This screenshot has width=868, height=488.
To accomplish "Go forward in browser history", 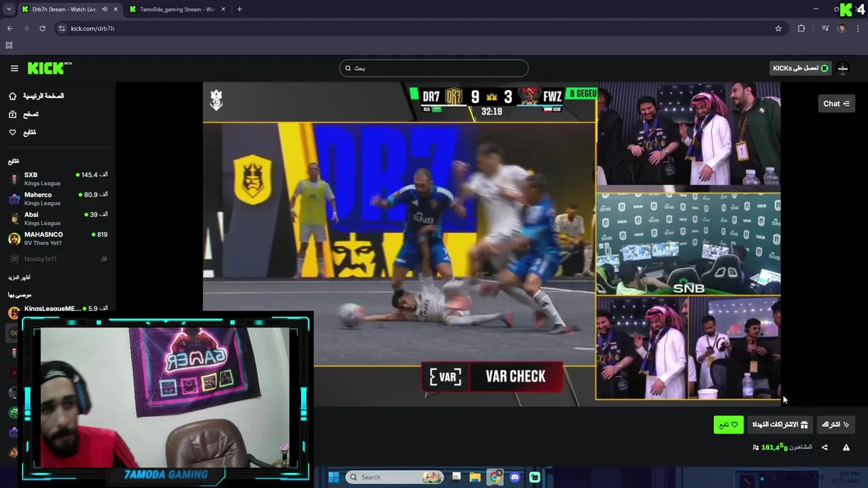I will click(x=26, y=28).
